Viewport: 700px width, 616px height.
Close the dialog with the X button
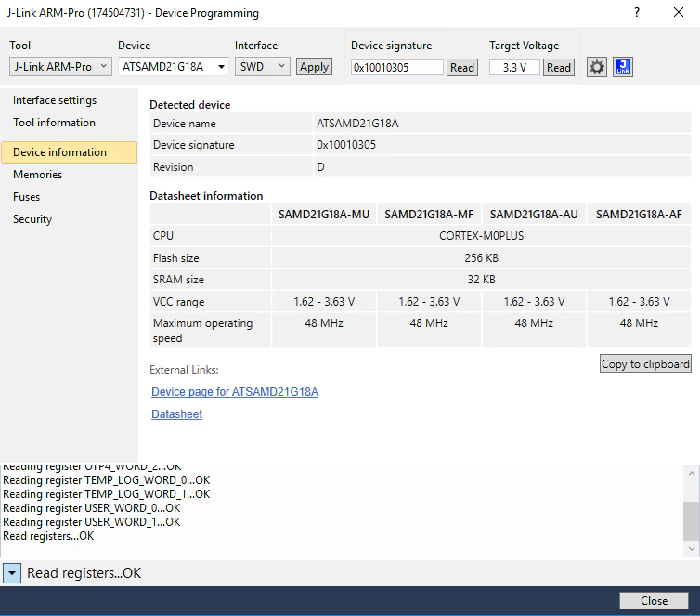tap(678, 12)
